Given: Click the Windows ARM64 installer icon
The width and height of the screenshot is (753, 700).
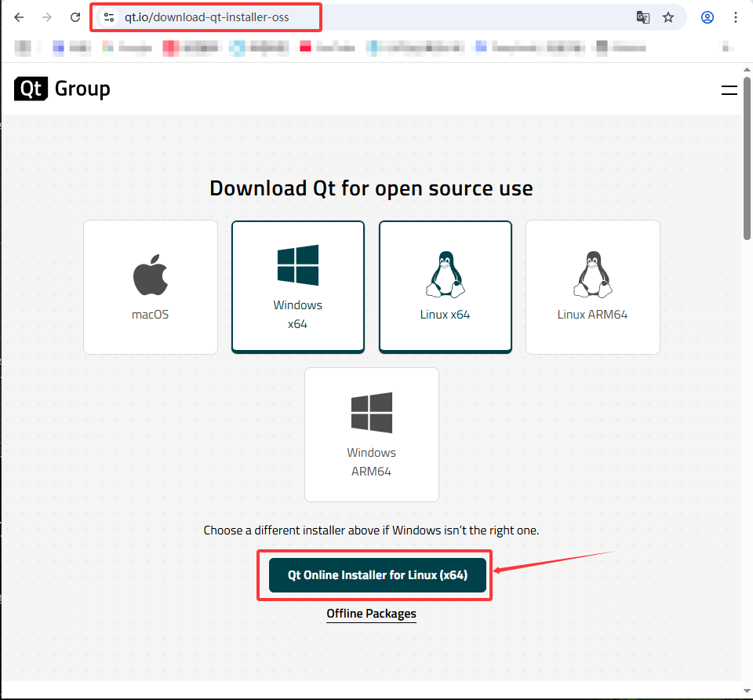Looking at the screenshot, I should [371, 413].
